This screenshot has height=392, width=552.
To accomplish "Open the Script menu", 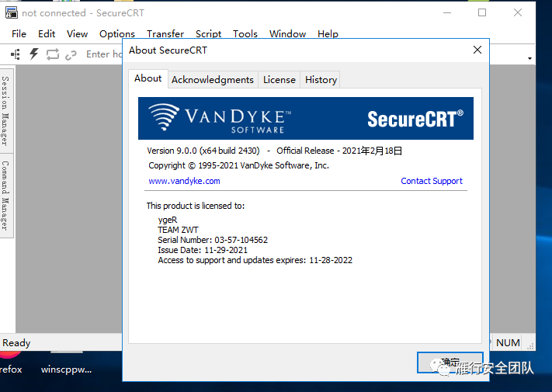I will [208, 34].
